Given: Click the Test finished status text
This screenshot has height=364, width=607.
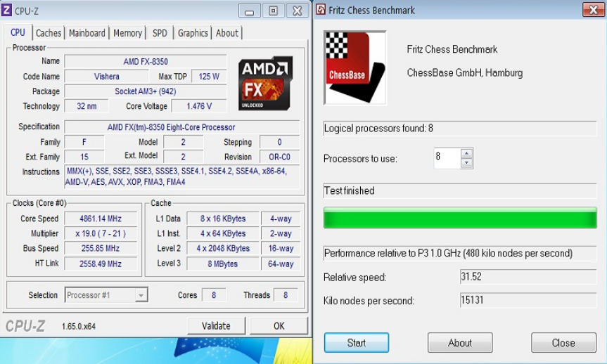Looking at the screenshot, I should point(349,190).
